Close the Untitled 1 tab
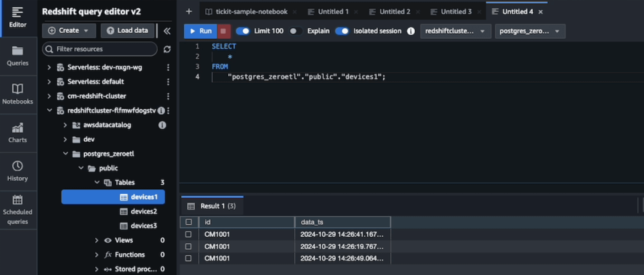This screenshot has width=644, height=275. point(356,12)
